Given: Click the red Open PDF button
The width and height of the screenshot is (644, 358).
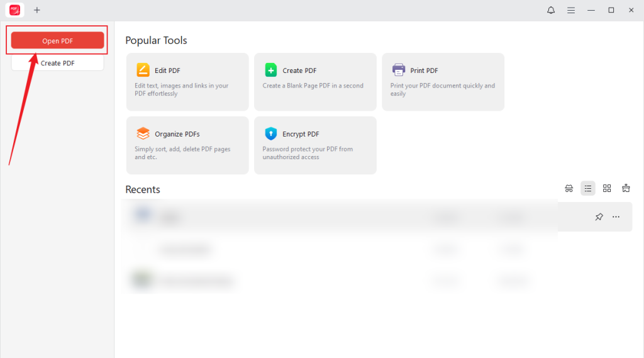Looking at the screenshot, I should click(57, 41).
